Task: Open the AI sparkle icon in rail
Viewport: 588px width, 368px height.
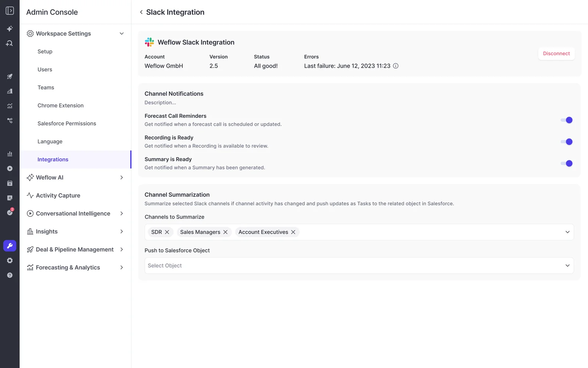Action: (x=10, y=28)
